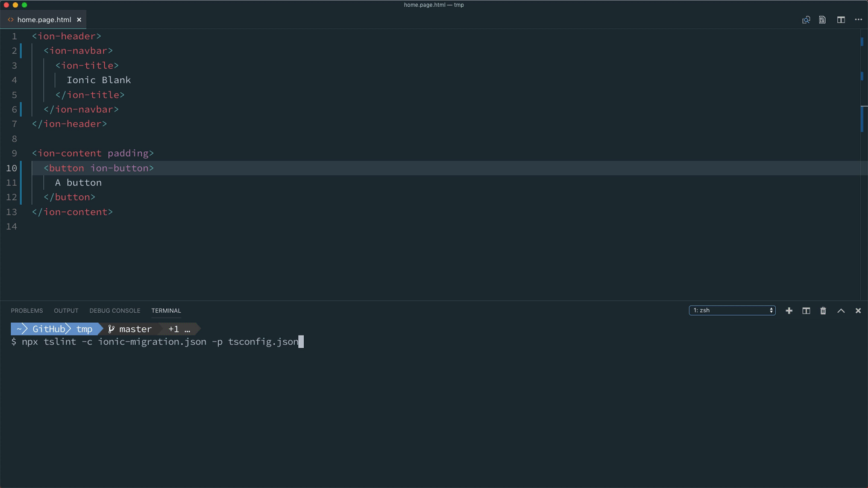Kill the terminal with the trash icon
This screenshot has width=868, height=488.
pos(823,311)
